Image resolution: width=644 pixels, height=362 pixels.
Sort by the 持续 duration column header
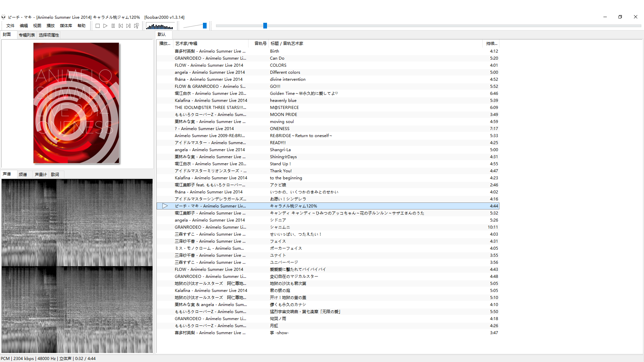[491, 44]
